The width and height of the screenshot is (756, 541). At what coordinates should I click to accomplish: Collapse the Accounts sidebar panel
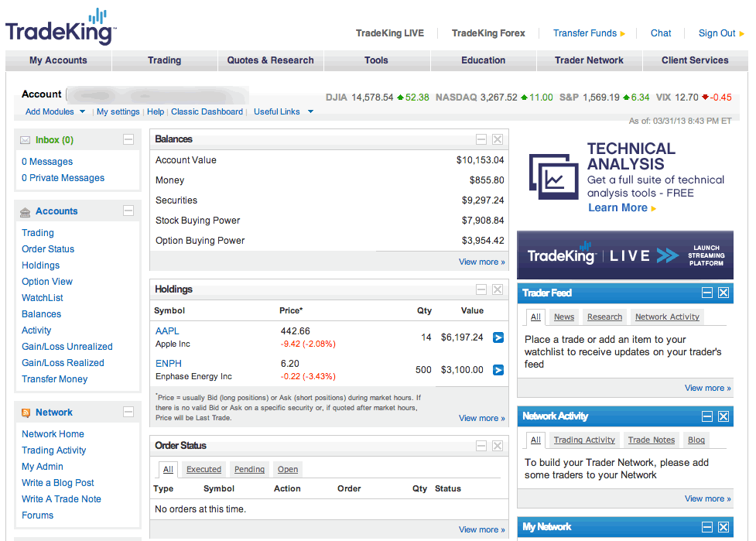[x=128, y=211]
